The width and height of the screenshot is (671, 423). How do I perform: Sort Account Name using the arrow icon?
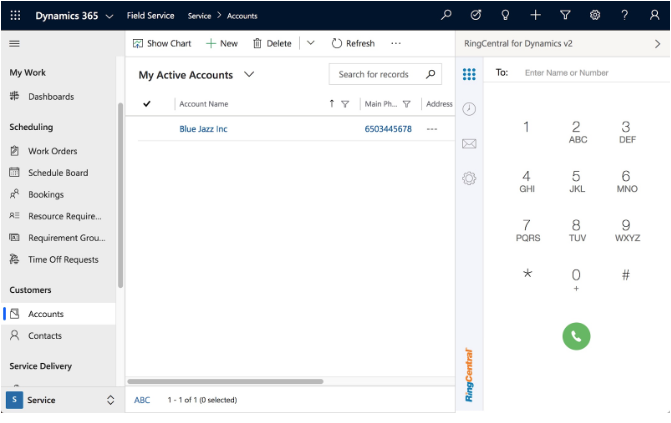pos(332,104)
